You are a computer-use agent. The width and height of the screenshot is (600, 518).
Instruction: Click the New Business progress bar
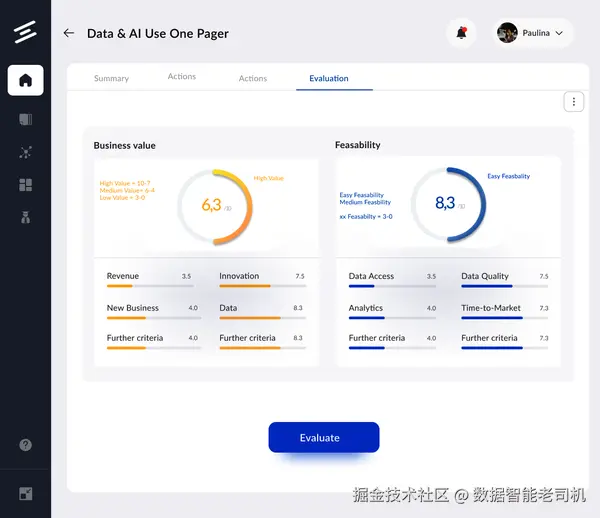point(153,318)
